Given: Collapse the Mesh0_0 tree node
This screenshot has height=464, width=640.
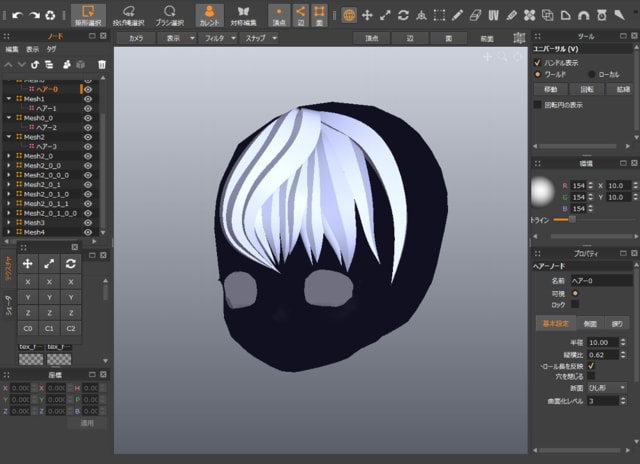Looking at the screenshot, I should click(x=9, y=118).
